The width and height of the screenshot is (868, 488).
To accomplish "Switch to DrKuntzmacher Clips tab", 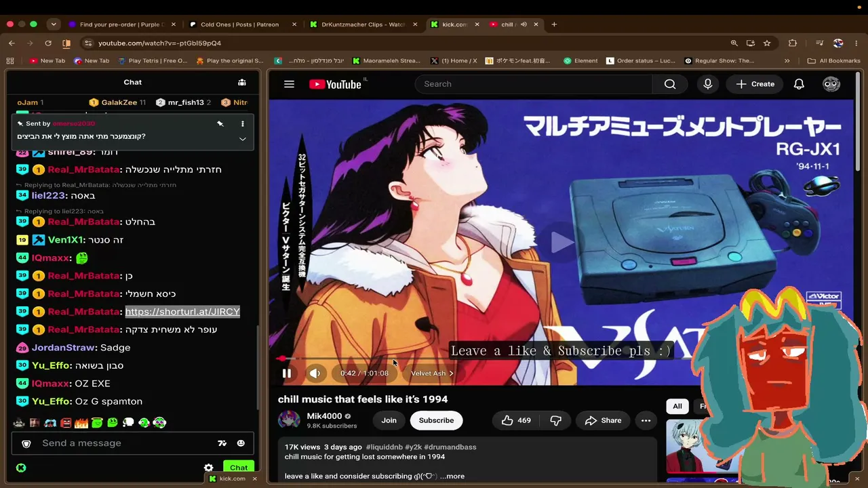I will coord(363,24).
